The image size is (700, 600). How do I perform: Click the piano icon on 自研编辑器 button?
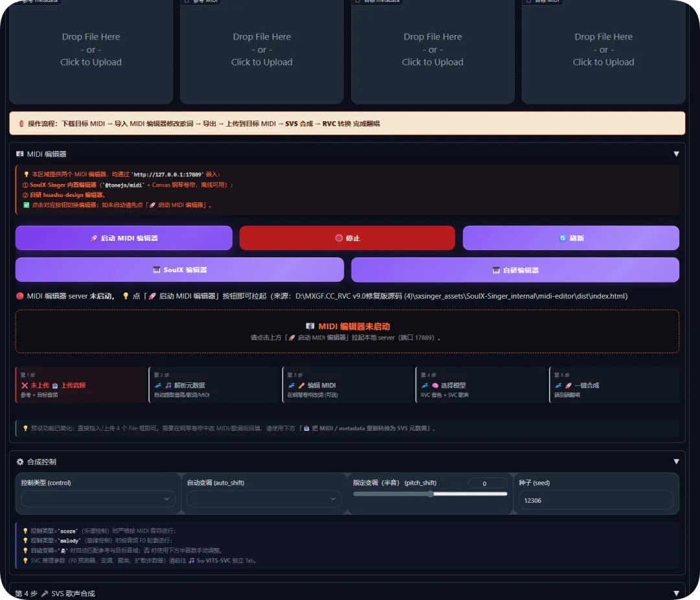tap(496, 271)
